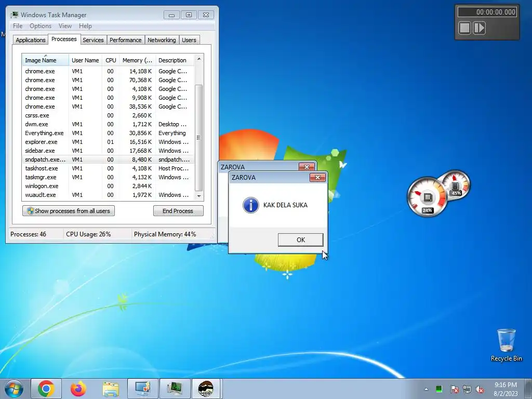Click the memory meter gadget dial
Viewport: 532px width, 399px height.
(x=456, y=185)
